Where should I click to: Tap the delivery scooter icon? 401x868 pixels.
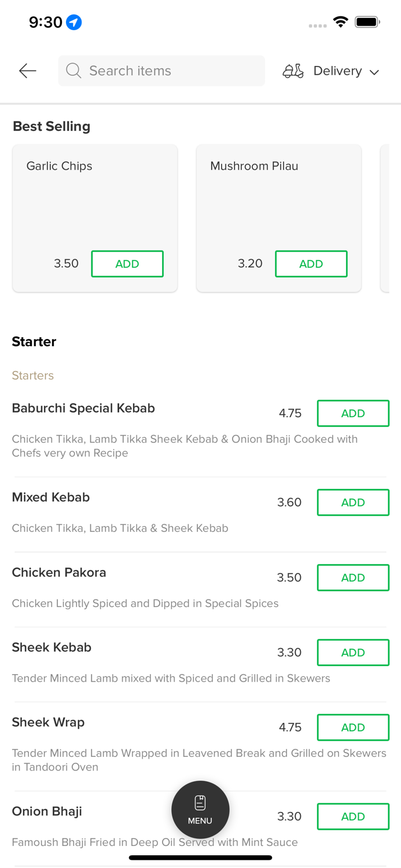293,71
